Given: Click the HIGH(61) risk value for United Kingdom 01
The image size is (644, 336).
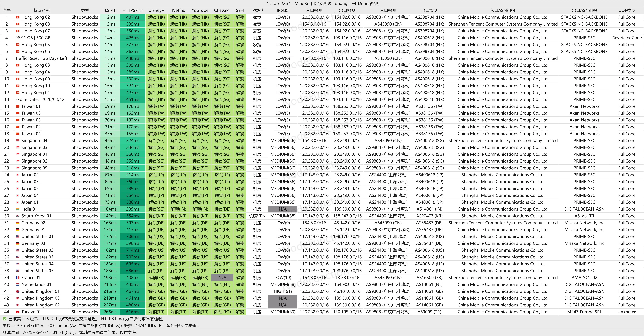Looking at the screenshot, I should coord(283,291).
